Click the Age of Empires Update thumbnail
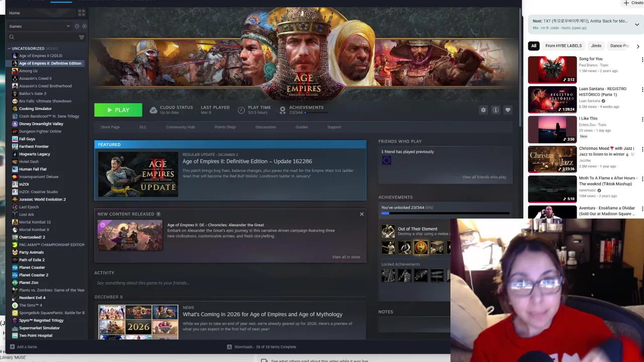The image size is (644, 362). click(x=138, y=174)
